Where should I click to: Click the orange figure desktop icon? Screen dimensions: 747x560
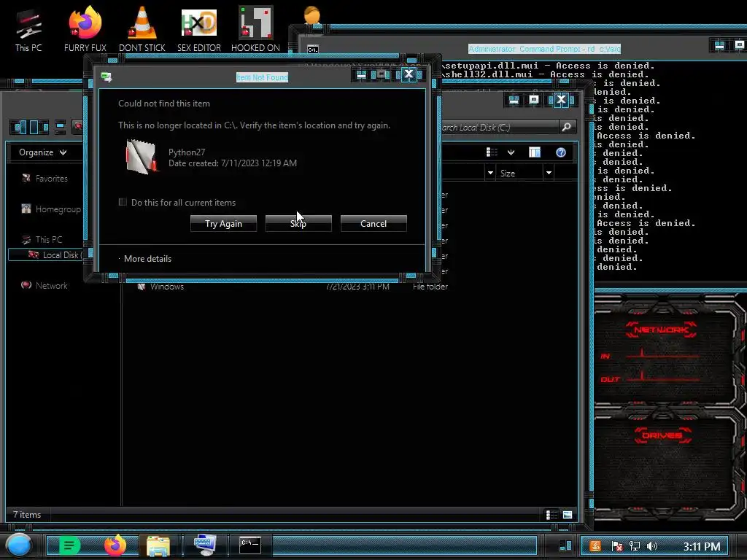pyautogui.click(x=312, y=15)
